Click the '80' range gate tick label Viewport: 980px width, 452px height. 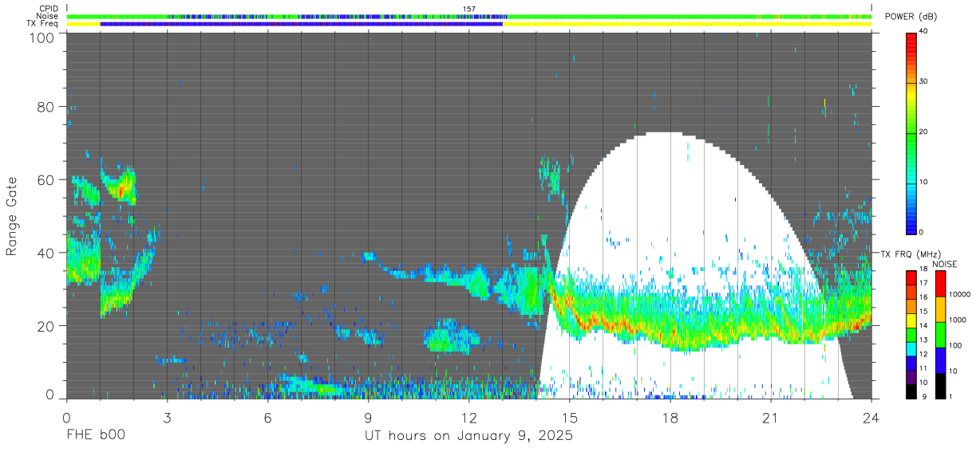pyautogui.click(x=45, y=106)
